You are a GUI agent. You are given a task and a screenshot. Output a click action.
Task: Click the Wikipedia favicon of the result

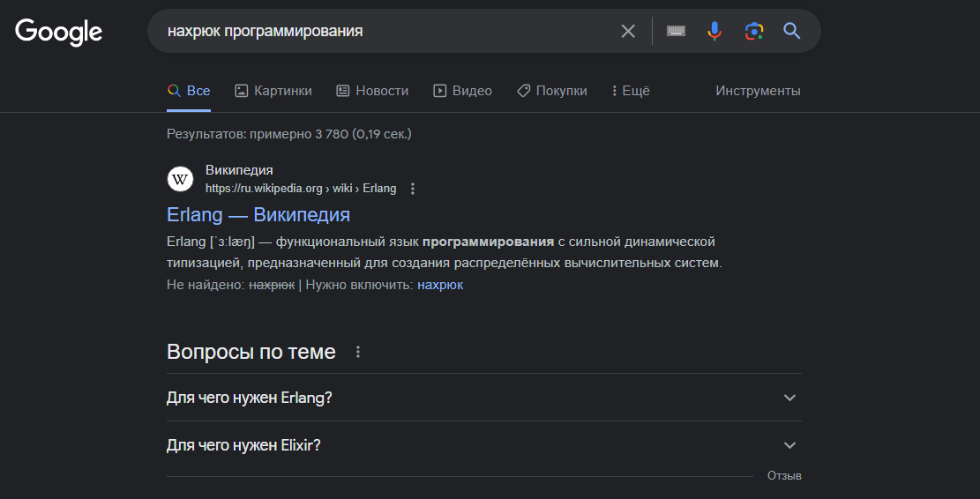point(180,179)
